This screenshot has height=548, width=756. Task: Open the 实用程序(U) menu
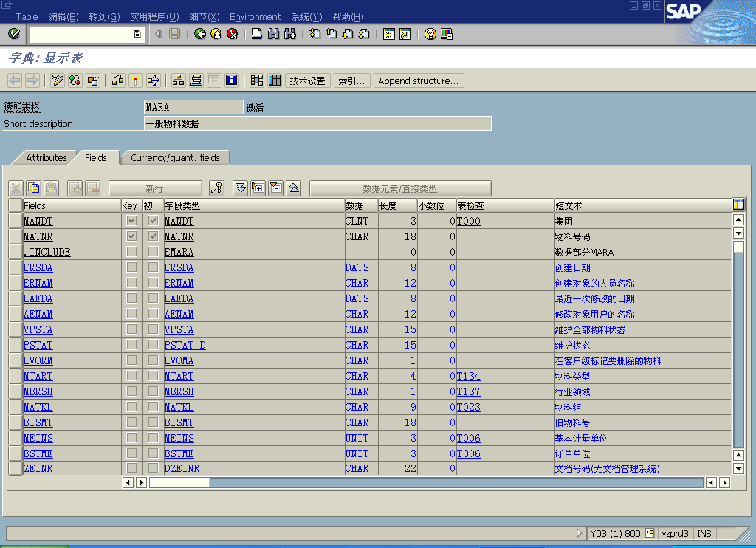[154, 16]
